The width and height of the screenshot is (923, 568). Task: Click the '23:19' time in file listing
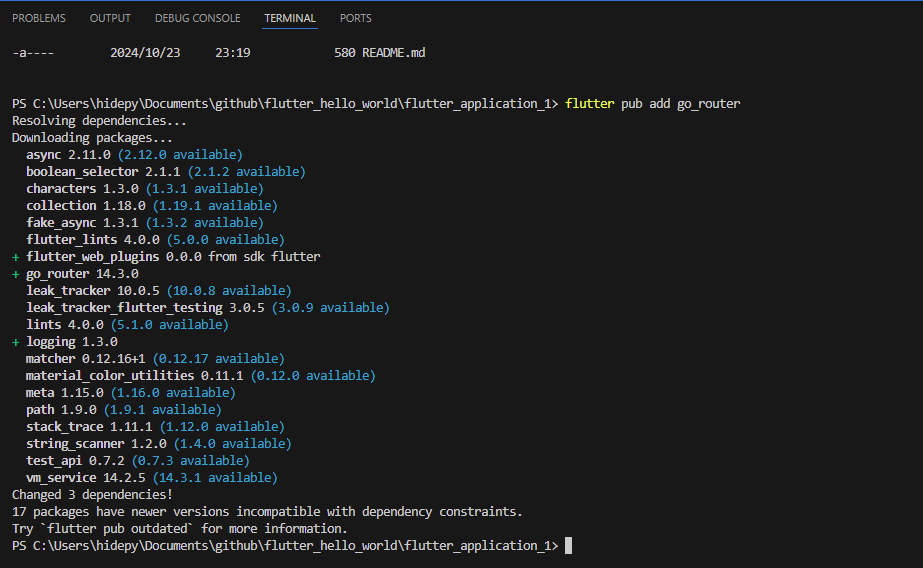click(x=233, y=53)
